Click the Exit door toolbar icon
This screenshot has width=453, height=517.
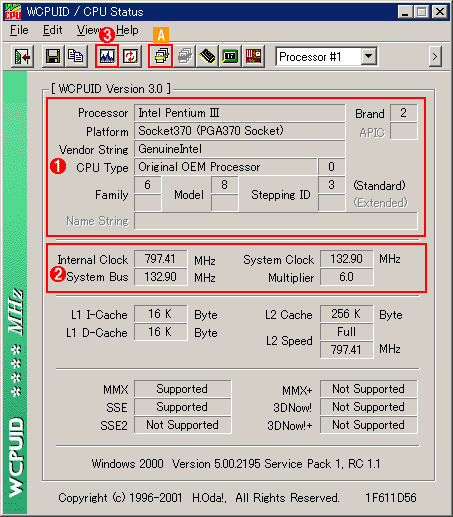22,57
